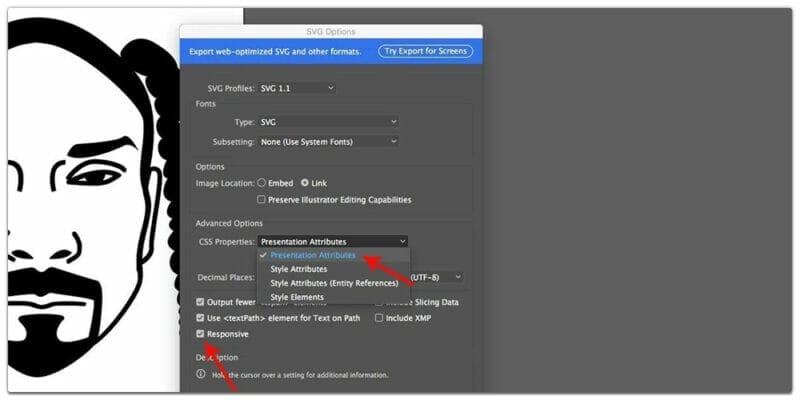Image resolution: width=800 pixels, height=400 pixels.
Task: Select the Link image location radio button
Action: tap(305, 183)
